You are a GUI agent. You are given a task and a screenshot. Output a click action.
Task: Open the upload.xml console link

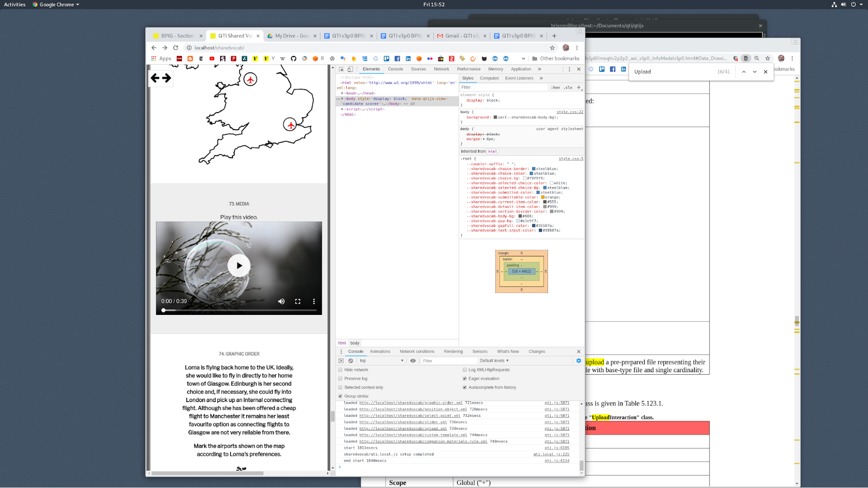coord(403,429)
